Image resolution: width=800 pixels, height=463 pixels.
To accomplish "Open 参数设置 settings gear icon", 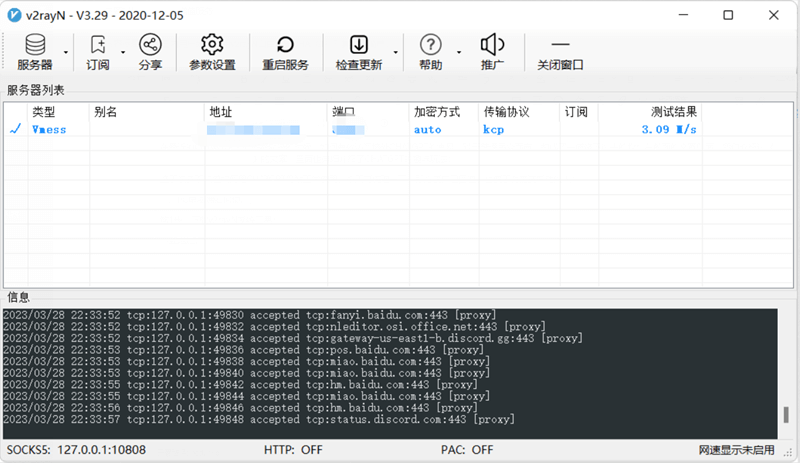I will [212, 45].
